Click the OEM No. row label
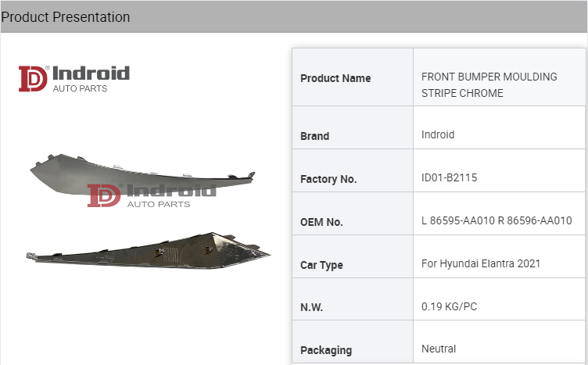Screen dimensions: 588x365 click(321, 222)
